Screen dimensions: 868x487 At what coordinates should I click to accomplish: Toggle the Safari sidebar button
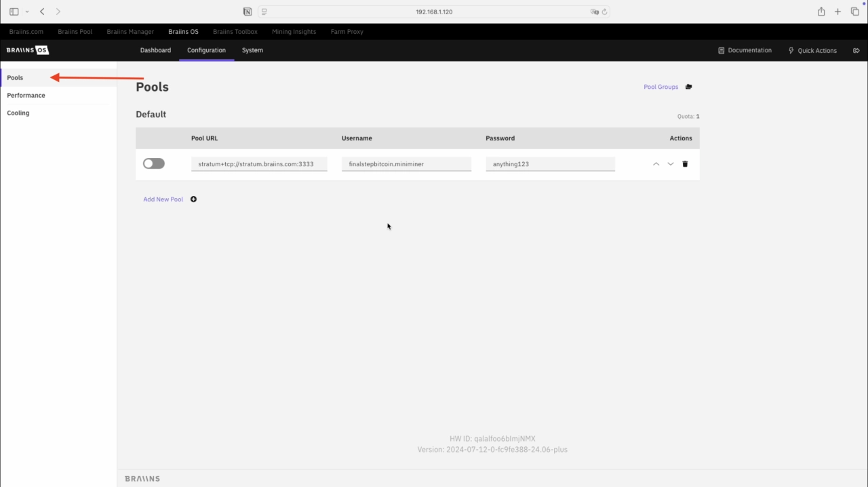click(x=14, y=12)
